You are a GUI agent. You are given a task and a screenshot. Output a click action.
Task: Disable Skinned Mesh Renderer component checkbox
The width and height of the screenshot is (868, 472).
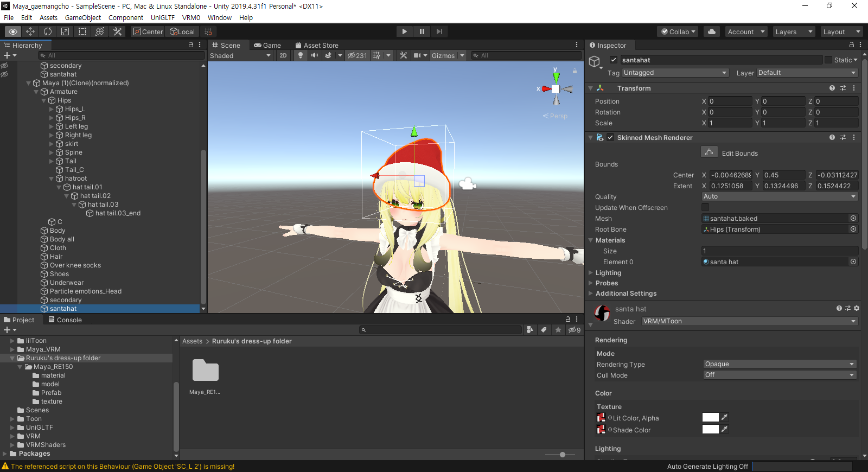tap(610, 137)
